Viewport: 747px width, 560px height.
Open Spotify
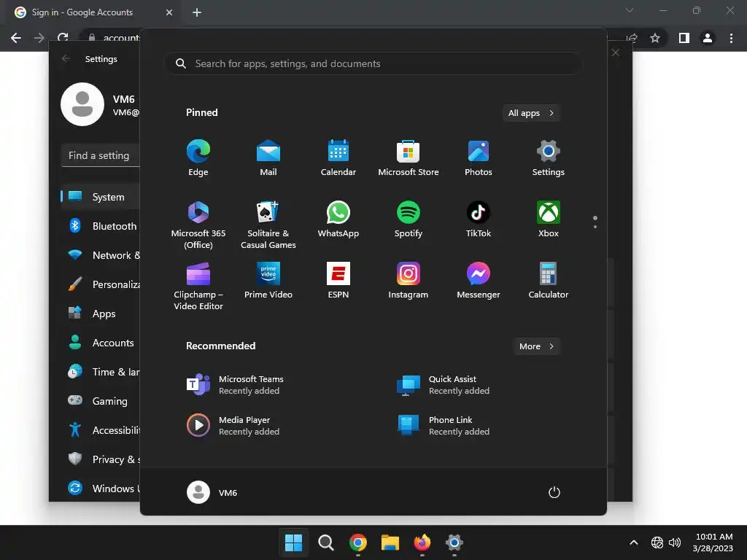point(409,219)
